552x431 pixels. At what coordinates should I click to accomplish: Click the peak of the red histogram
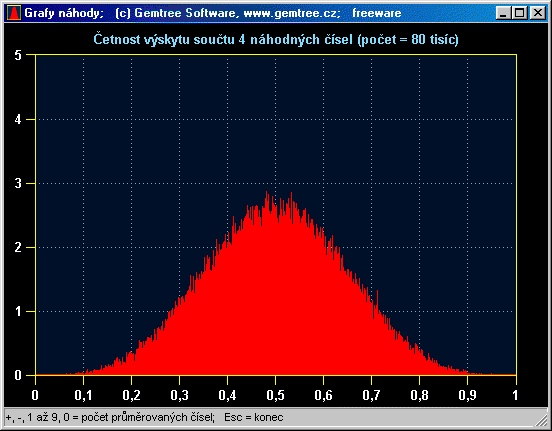[x=266, y=192]
